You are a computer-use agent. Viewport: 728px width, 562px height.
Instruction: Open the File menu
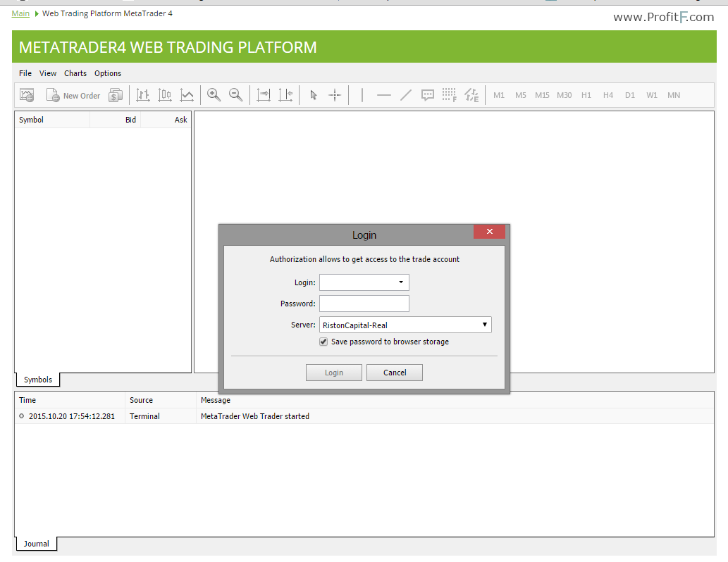[25, 73]
